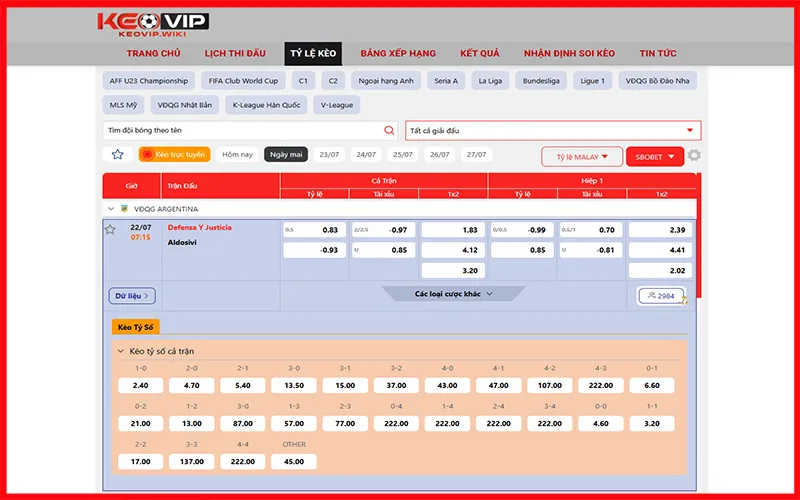Open the odds settings gear icon
The height and width of the screenshot is (500, 800).
694,156
